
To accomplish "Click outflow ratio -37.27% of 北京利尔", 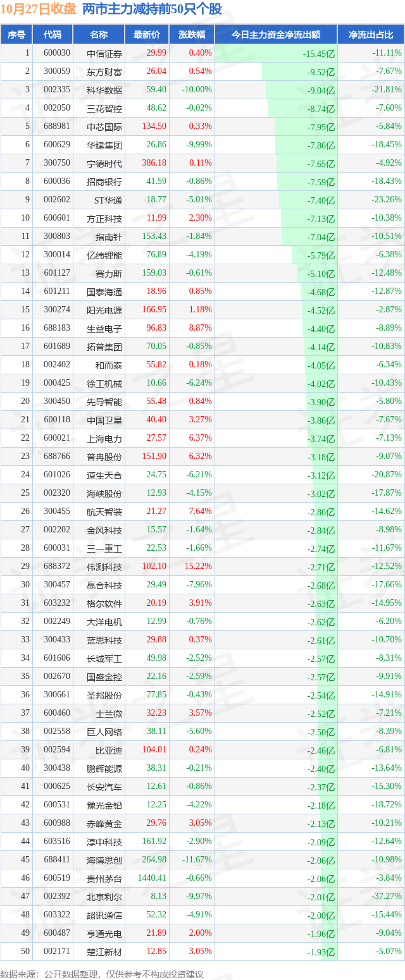I will tap(387, 897).
